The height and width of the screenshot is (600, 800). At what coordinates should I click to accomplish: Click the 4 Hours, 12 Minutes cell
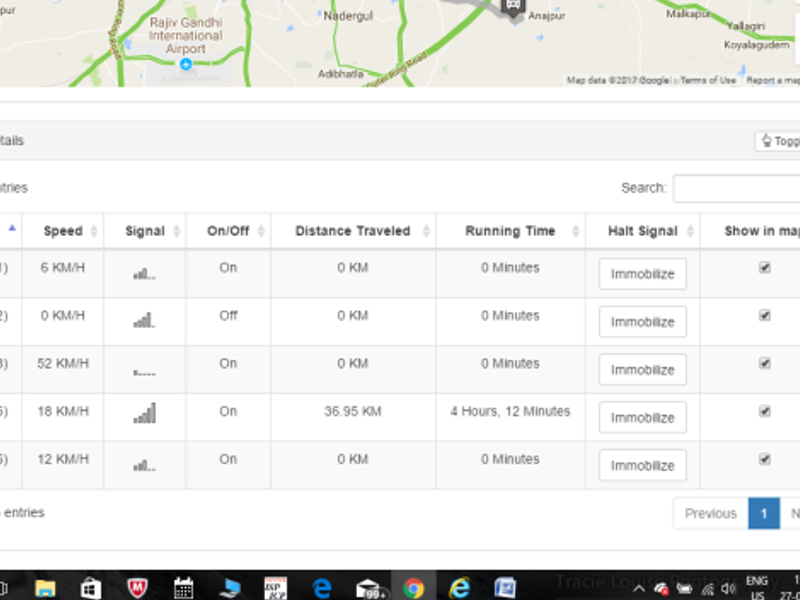point(510,411)
